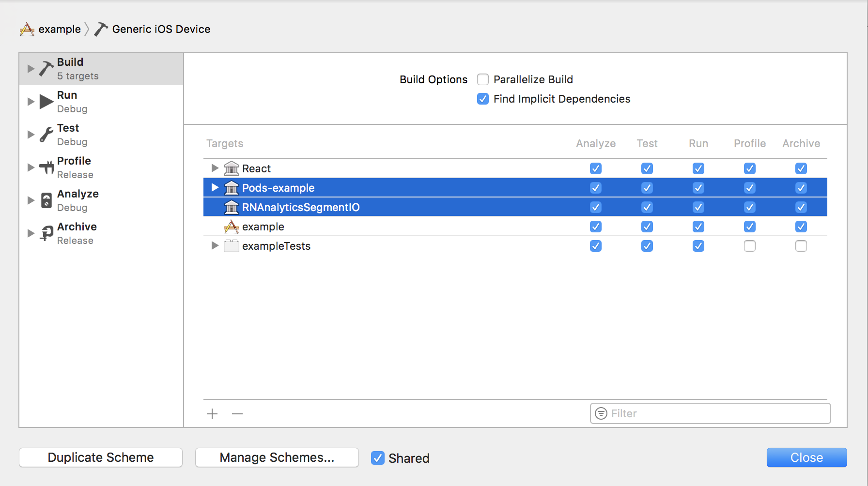Click the filter icon in the filter field

[x=601, y=413]
